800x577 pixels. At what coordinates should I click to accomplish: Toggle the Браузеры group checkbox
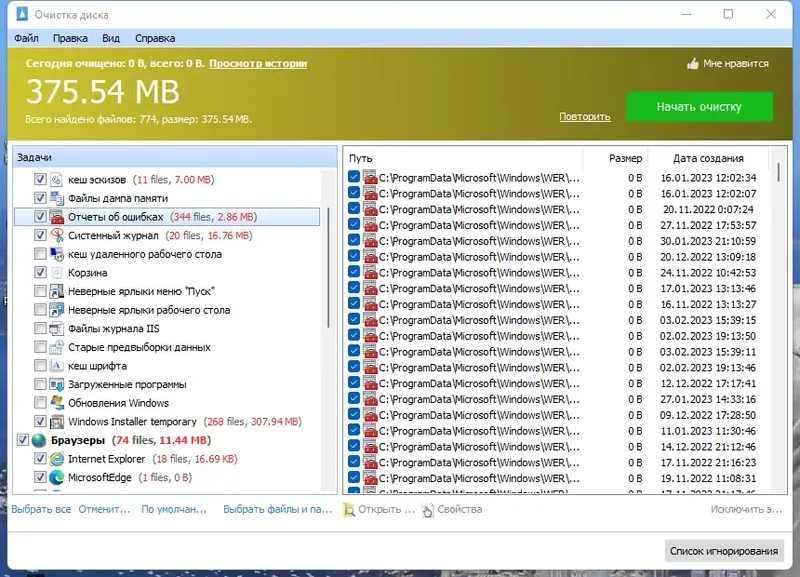tap(22, 440)
